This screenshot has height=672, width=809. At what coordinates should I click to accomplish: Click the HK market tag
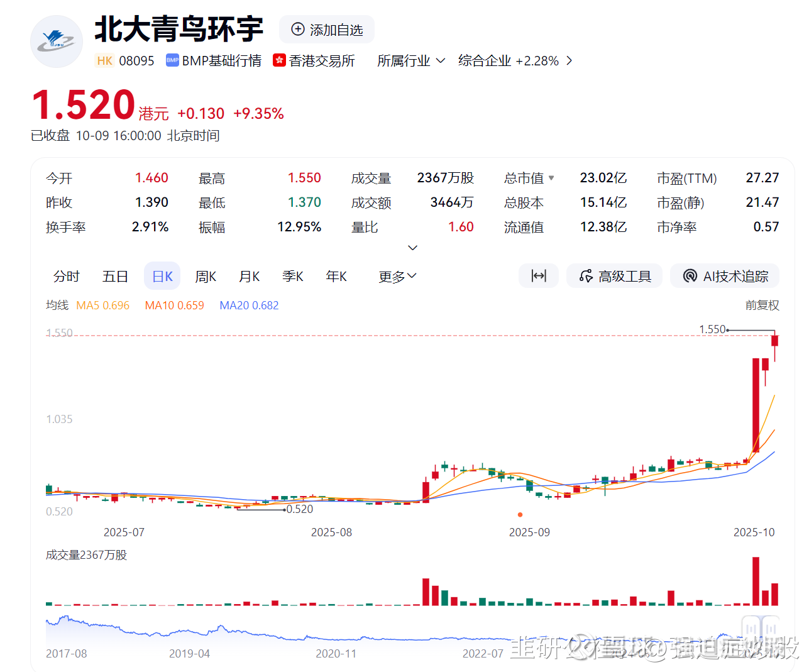(104, 60)
